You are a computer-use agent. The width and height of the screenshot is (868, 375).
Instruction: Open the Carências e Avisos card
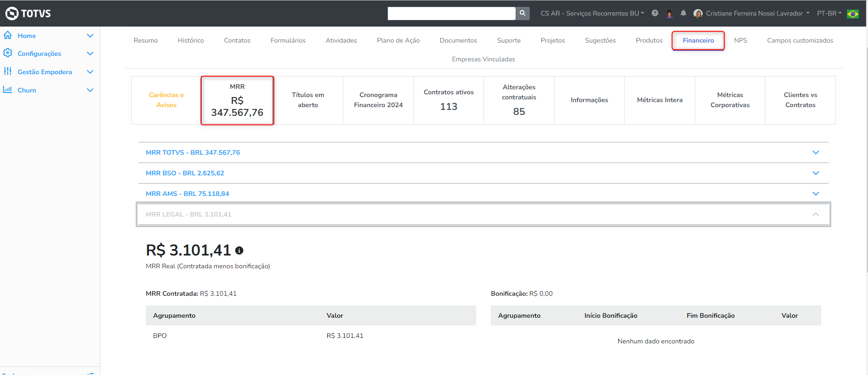166,100
